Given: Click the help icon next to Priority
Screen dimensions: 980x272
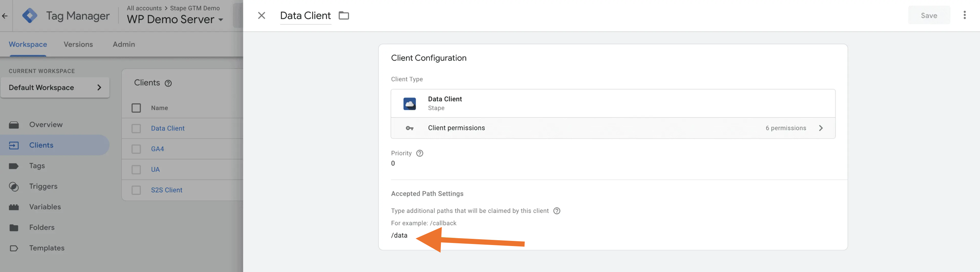Looking at the screenshot, I should (420, 153).
